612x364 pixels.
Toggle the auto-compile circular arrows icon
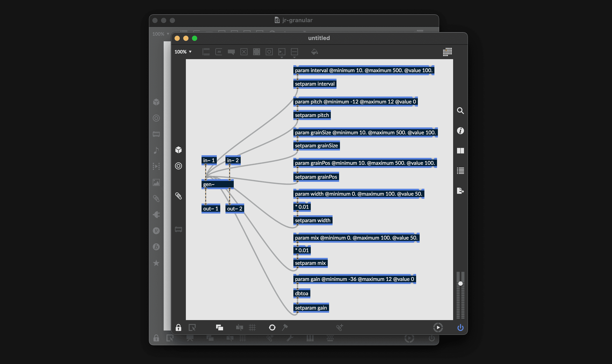coord(272,327)
